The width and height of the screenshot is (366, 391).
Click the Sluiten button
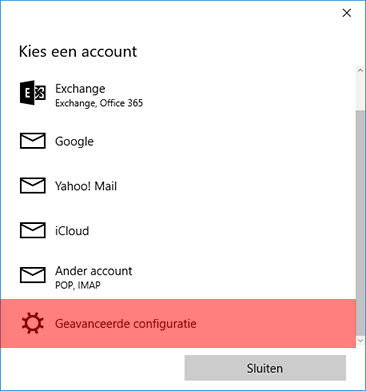point(265,368)
